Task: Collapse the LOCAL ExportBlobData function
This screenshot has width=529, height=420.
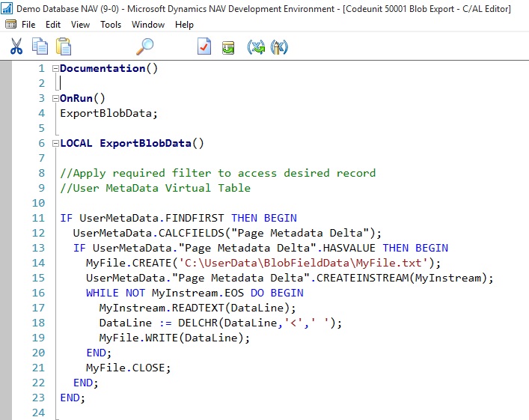Action: pyautogui.click(x=55, y=144)
